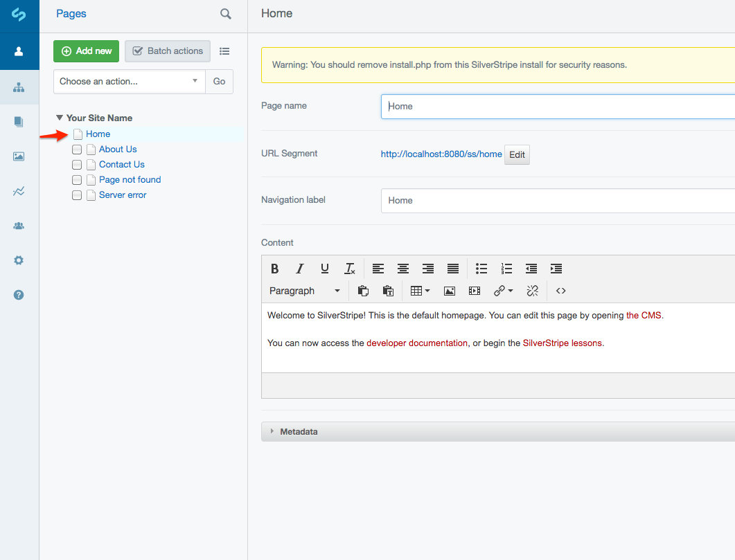Image resolution: width=735 pixels, height=560 pixels.
Task: Select the Contact Us page
Action: [x=121, y=164]
